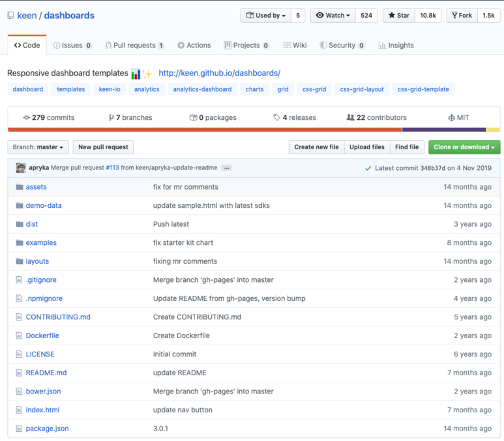Screen dimensions: 504x441
Task: Open the Branch: master dropdown
Action: coord(38,147)
